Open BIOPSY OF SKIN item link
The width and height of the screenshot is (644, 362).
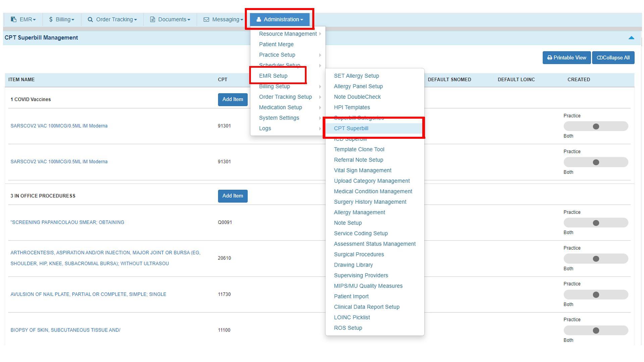[65, 330]
